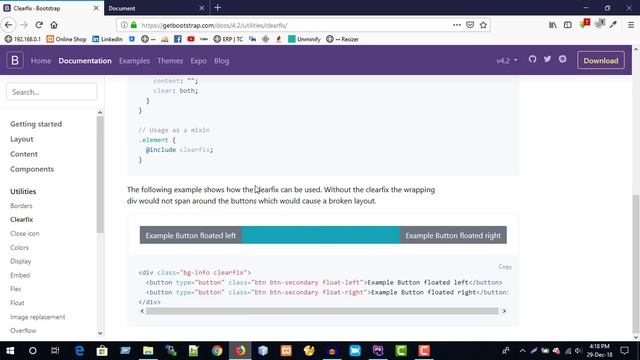Reload the current page

(39, 25)
